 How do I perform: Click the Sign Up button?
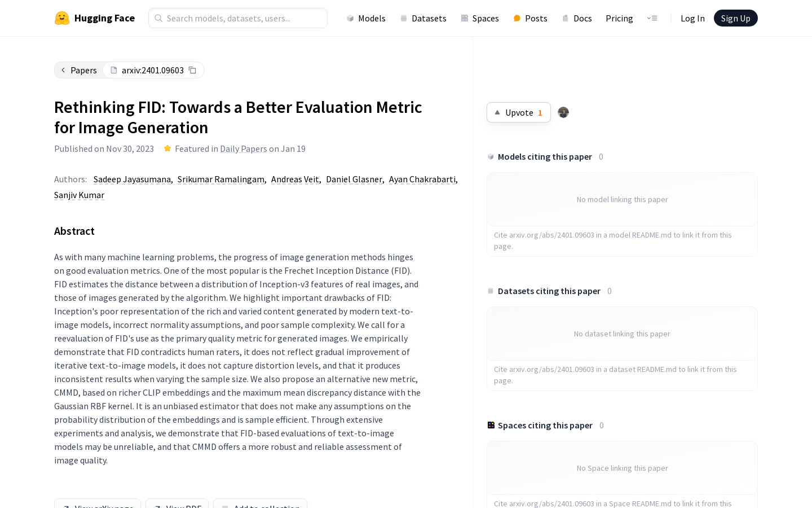coord(736,18)
